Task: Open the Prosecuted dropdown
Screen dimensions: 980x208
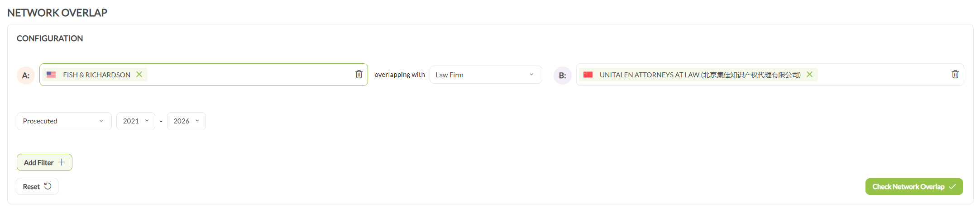Action: click(64, 121)
